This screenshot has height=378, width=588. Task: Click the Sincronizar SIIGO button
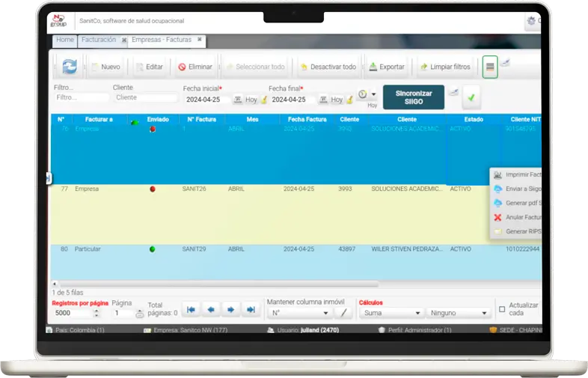click(414, 97)
